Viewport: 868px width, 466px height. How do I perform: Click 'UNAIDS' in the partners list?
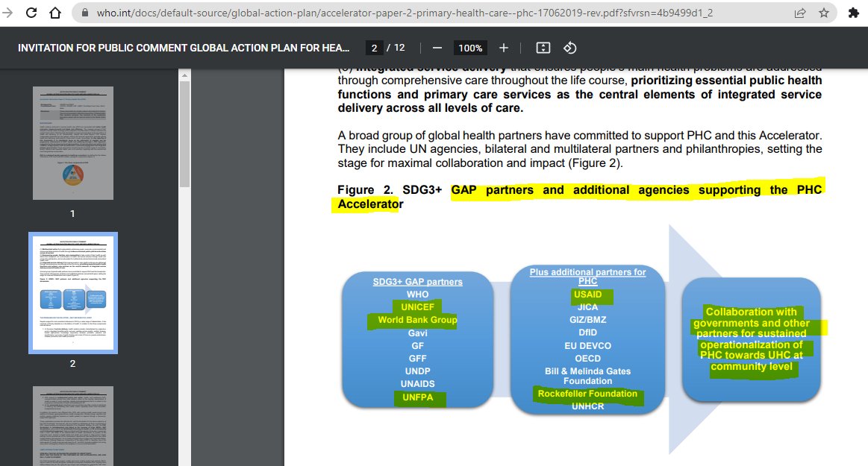click(x=417, y=384)
